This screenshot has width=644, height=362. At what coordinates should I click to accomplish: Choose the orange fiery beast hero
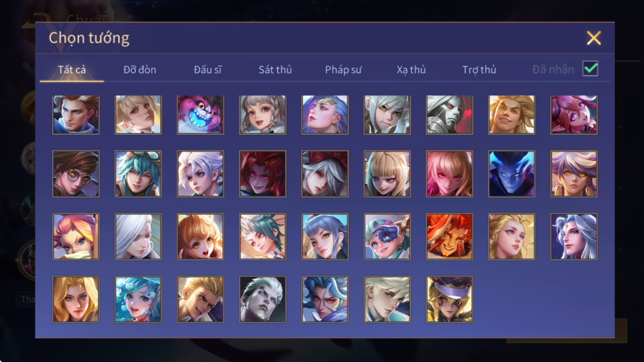click(449, 237)
